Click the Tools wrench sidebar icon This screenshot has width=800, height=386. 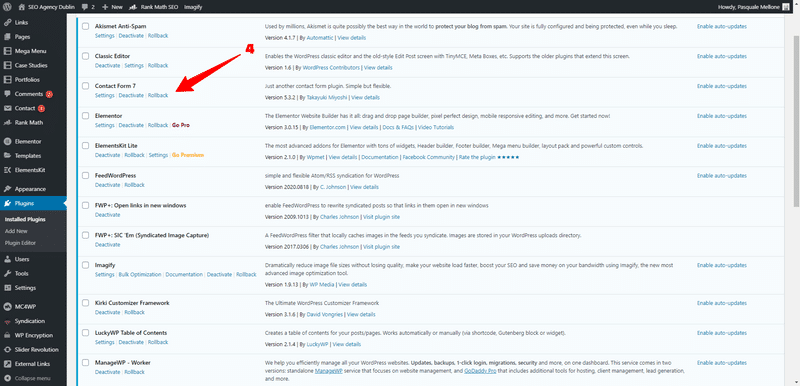click(x=7, y=273)
